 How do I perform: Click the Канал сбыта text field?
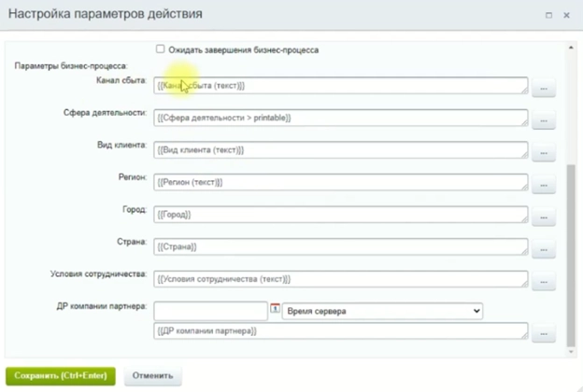click(x=341, y=86)
